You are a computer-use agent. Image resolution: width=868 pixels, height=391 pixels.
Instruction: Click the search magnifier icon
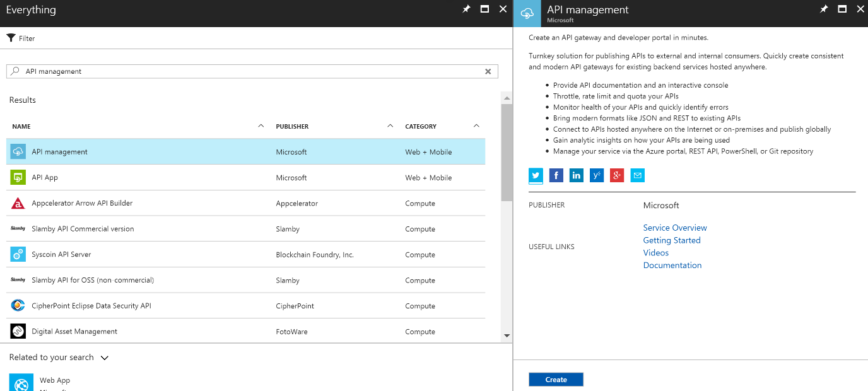click(16, 71)
